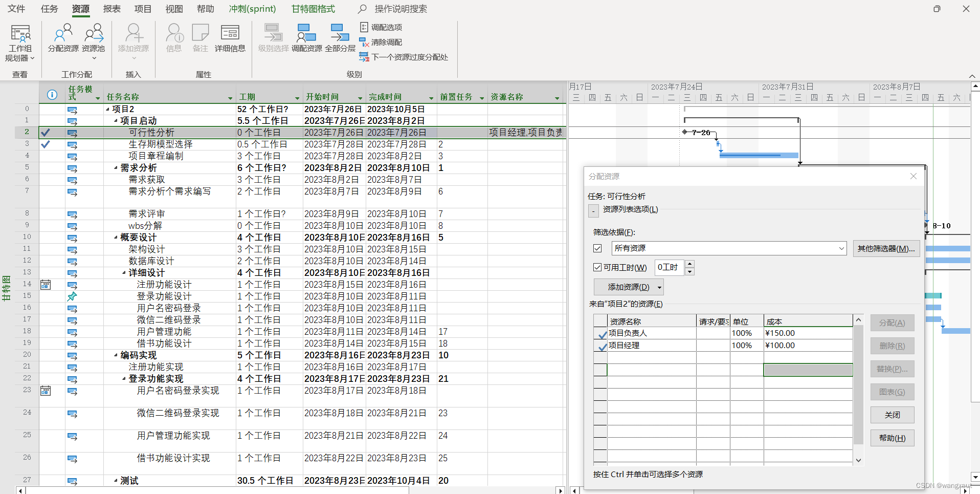The height and width of the screenshot is (494, 980).
Task: Collapse the 编码实现 summary task
Action: coord(116,355)
